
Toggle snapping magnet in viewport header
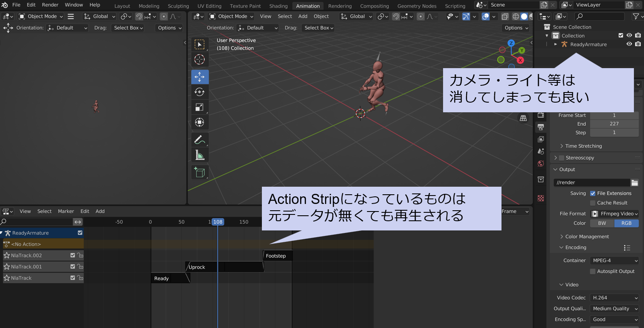pyautogui.click(x=396, y=16)
